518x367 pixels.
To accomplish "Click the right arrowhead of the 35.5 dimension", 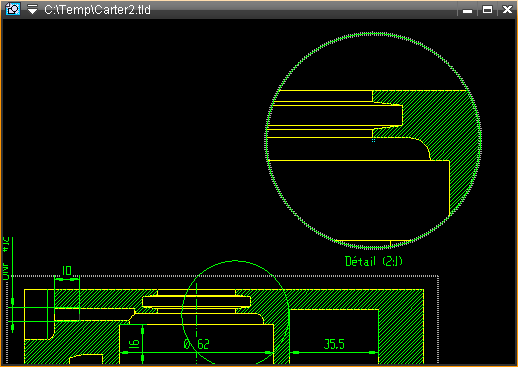I will (373, 352).
